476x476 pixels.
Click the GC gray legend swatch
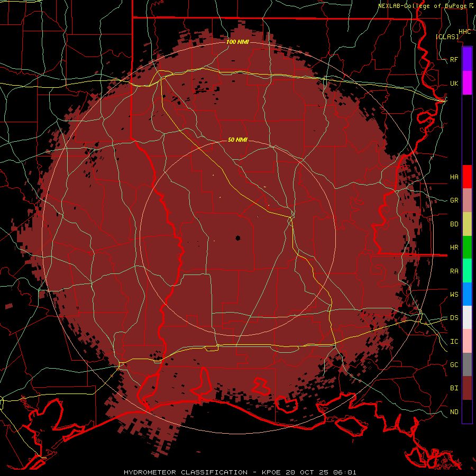coord(467,364)
